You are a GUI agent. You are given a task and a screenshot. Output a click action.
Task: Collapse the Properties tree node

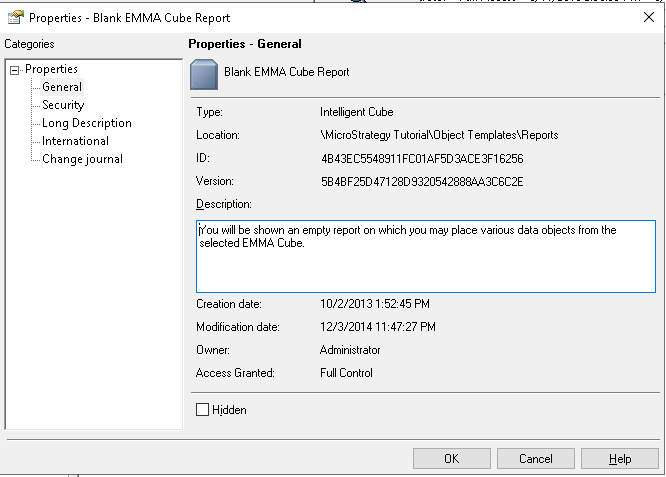click(x=15, y=70)
